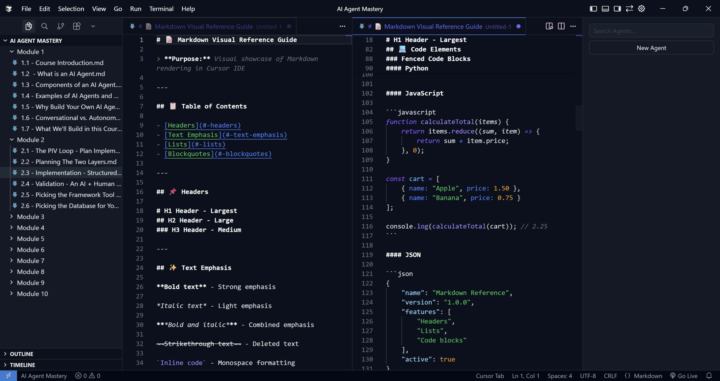Open the Run menu

(135, 9)
